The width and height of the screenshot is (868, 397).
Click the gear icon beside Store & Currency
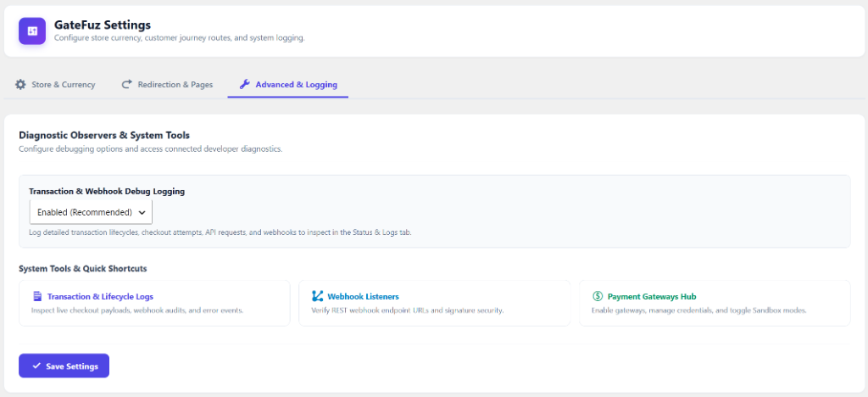pos(20,85)
